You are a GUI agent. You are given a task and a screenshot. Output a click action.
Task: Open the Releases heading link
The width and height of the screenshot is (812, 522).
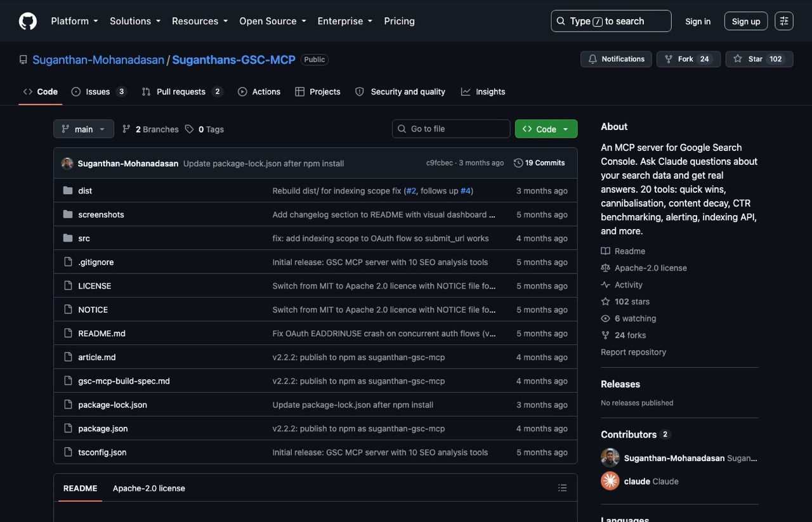pyautogui.click(x=620, y=384)
